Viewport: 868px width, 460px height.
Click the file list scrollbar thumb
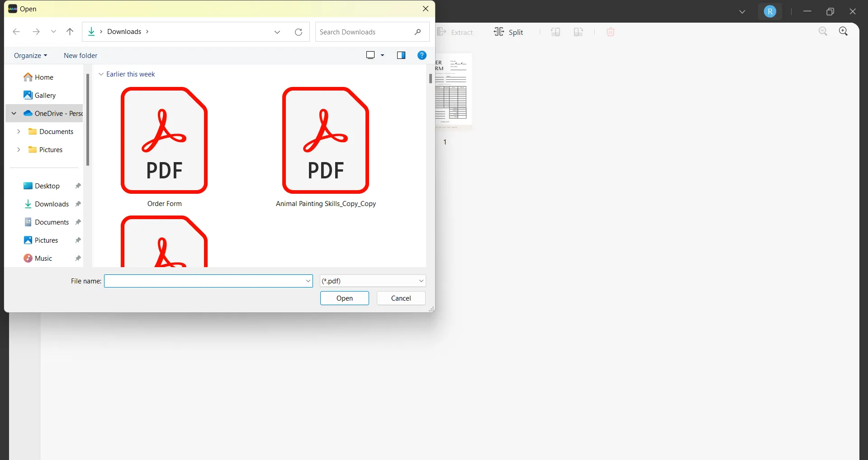[431, 79]
